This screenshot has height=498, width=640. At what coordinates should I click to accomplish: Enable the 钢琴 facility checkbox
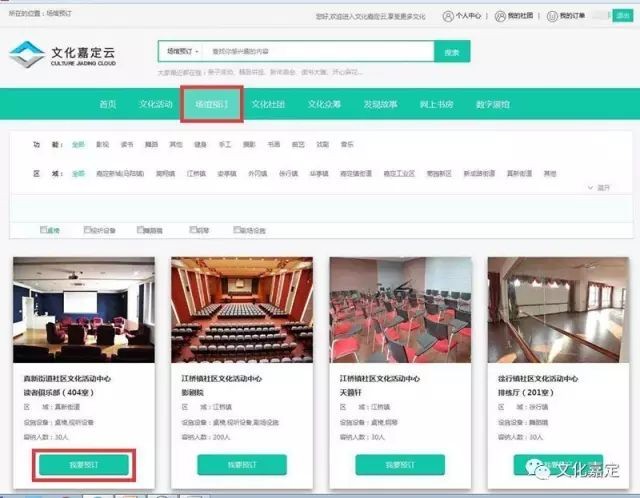coord(187,230)
